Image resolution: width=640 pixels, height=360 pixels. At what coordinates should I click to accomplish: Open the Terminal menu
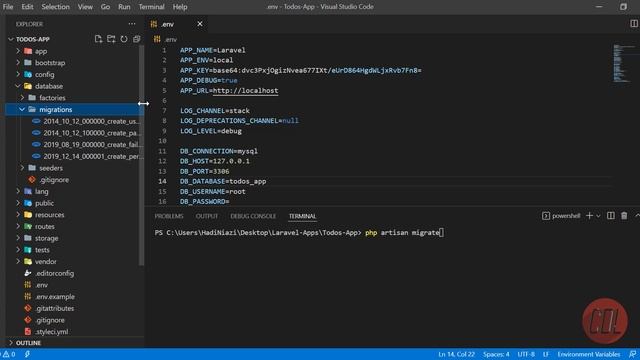(151, 7)
